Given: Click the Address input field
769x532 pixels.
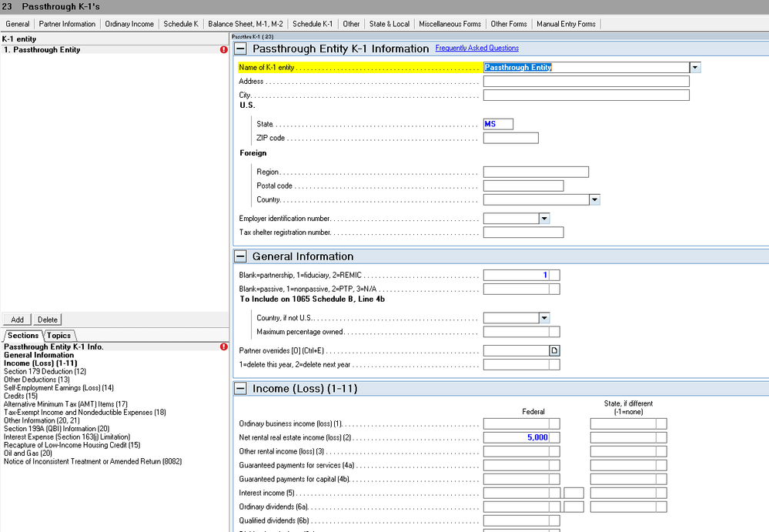Looking at the screenshot, I should 586,81.
